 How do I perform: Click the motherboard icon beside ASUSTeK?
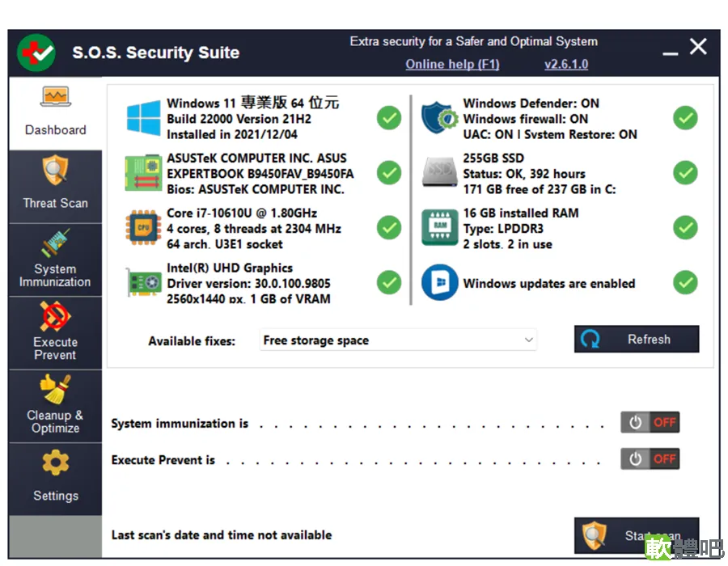[143, 173]
